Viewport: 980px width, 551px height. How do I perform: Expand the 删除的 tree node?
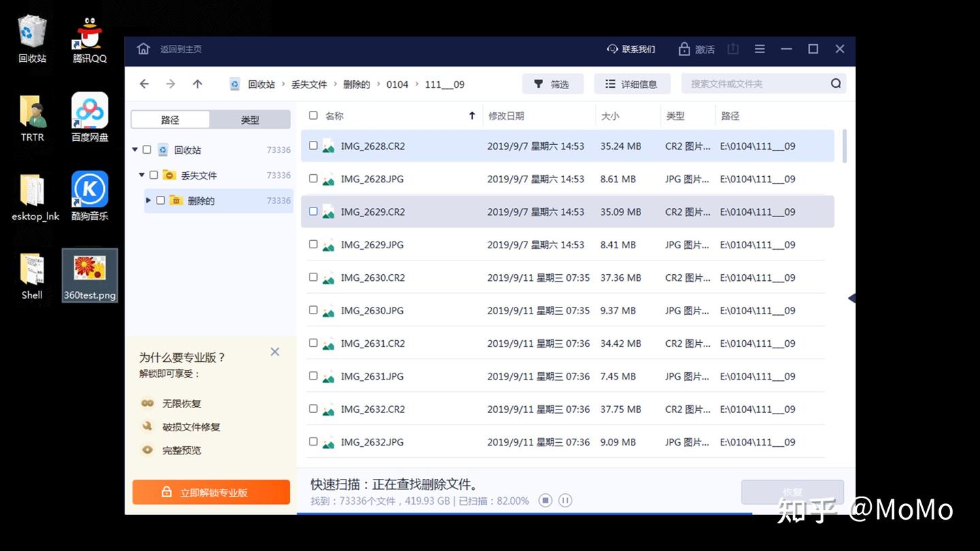148,200
